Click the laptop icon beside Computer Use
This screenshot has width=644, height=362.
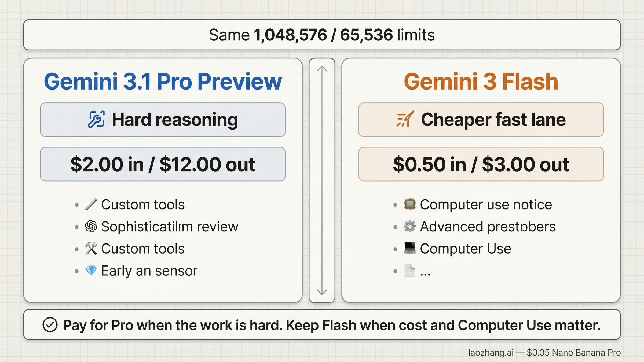[x=409, y=249]
